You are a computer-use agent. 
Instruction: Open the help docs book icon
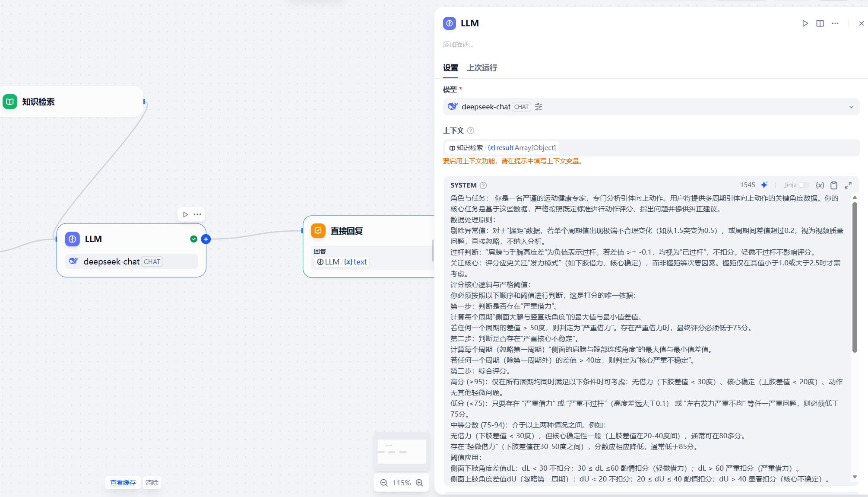coord(820,23)
